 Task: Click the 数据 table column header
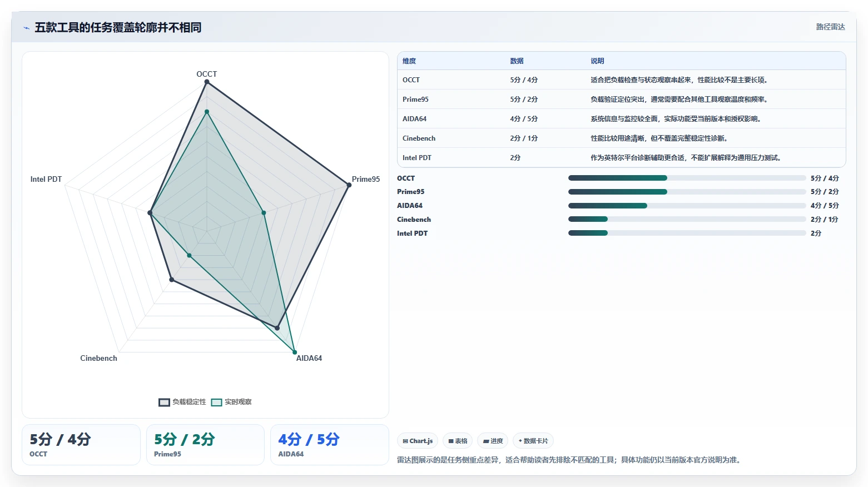pyautogui.click(x=517, y=61)
